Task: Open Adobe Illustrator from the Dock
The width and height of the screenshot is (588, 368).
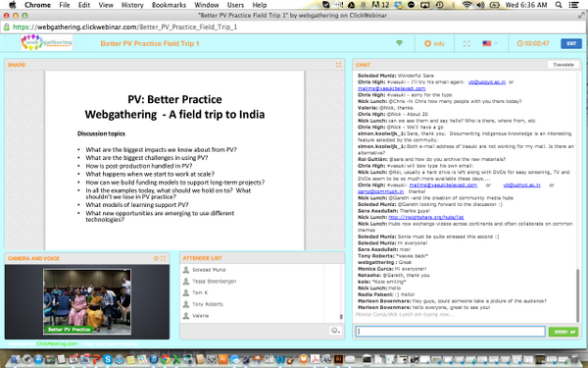Action: [338, 359]
